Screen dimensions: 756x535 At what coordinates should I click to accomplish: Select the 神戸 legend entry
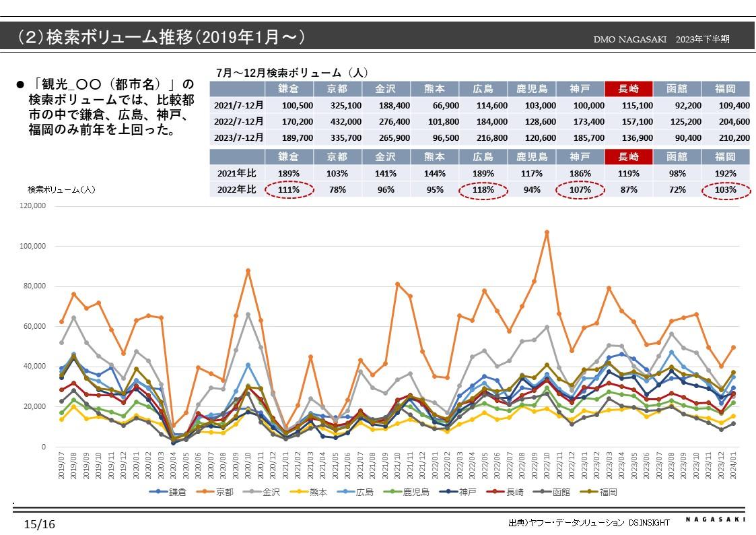click(459, 492)
